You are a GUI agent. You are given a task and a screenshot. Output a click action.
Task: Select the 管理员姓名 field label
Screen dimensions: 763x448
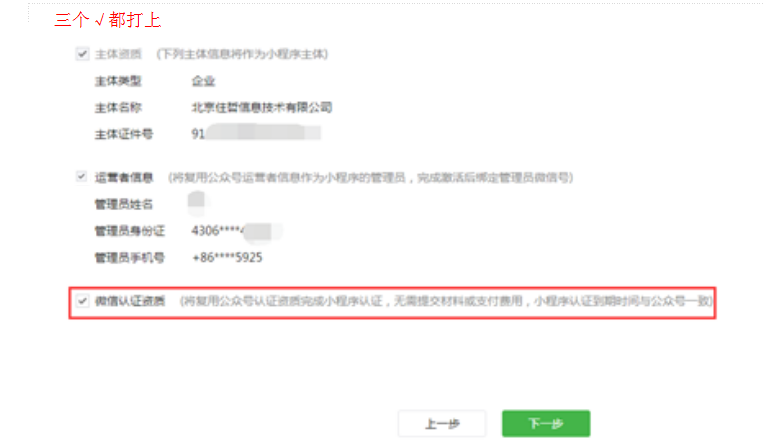[124, 204]
